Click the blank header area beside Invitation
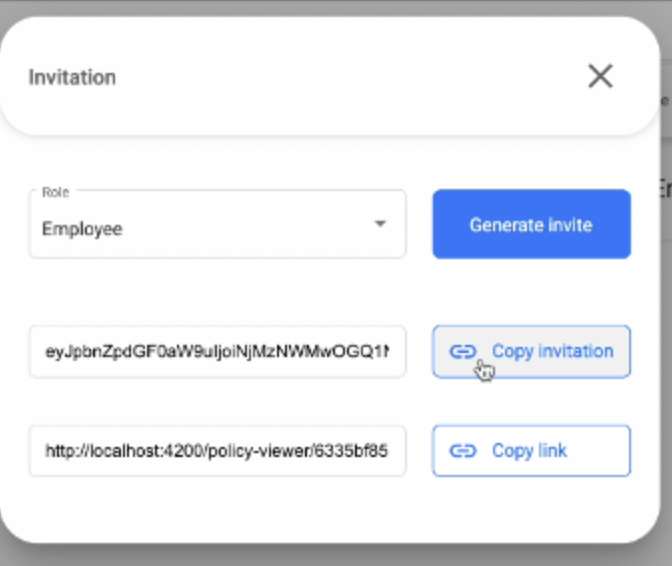672x566 pixels. pos(330,77)
